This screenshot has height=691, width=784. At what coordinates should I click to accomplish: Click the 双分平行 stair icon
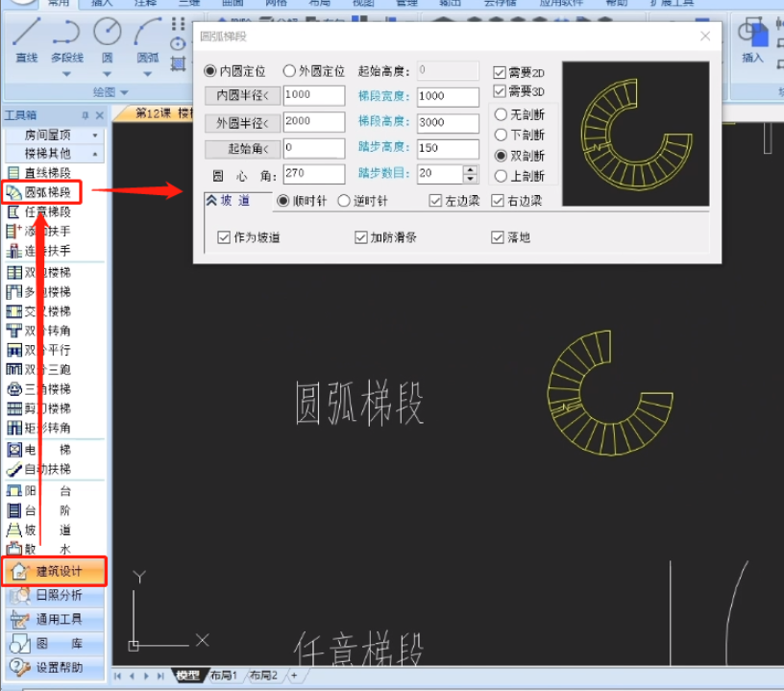tap(14, 350)
